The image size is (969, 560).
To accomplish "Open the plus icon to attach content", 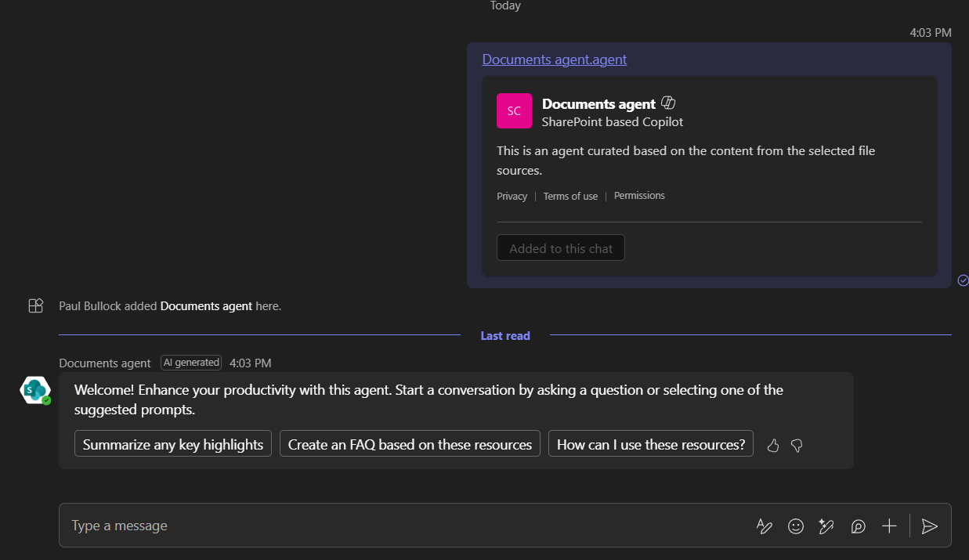I will (889, 526).
